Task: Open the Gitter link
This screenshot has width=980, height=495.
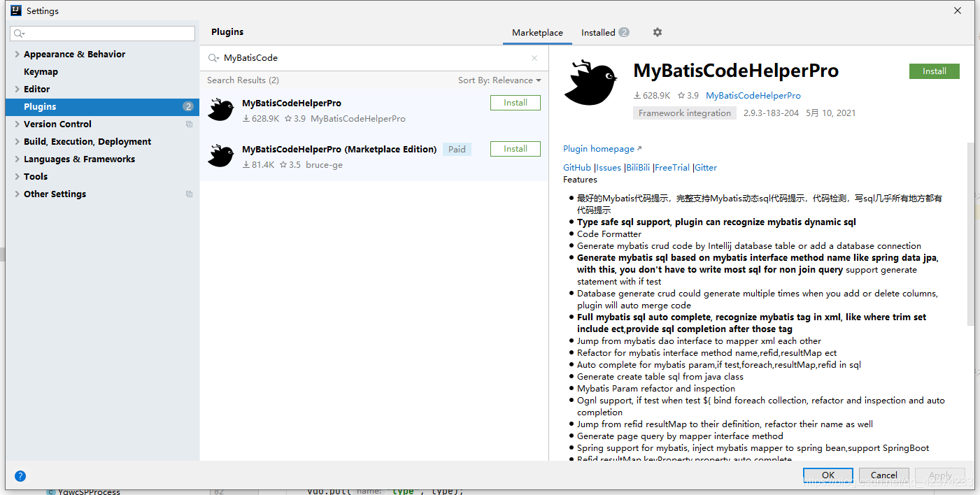Action: click(706, 168)
